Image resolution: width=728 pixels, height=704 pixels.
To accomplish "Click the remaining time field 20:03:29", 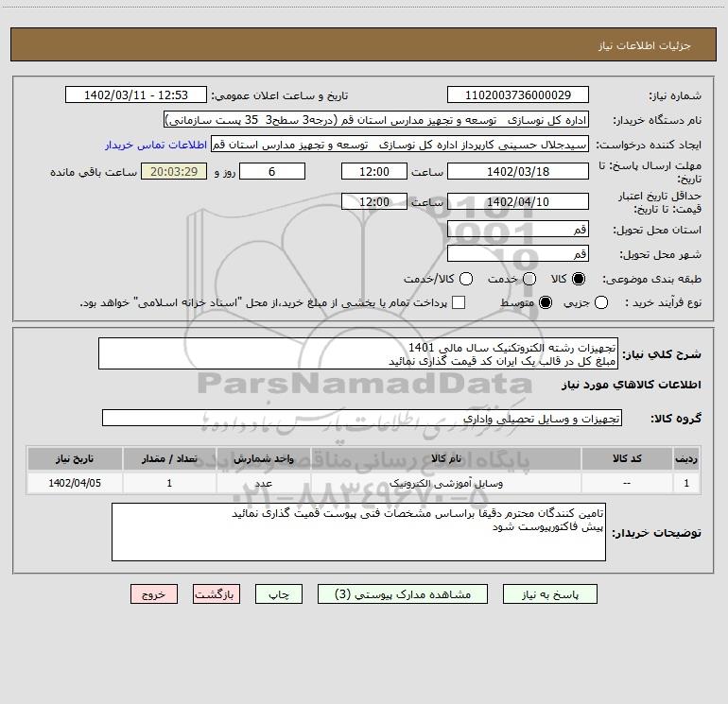I will coord(174,171).
